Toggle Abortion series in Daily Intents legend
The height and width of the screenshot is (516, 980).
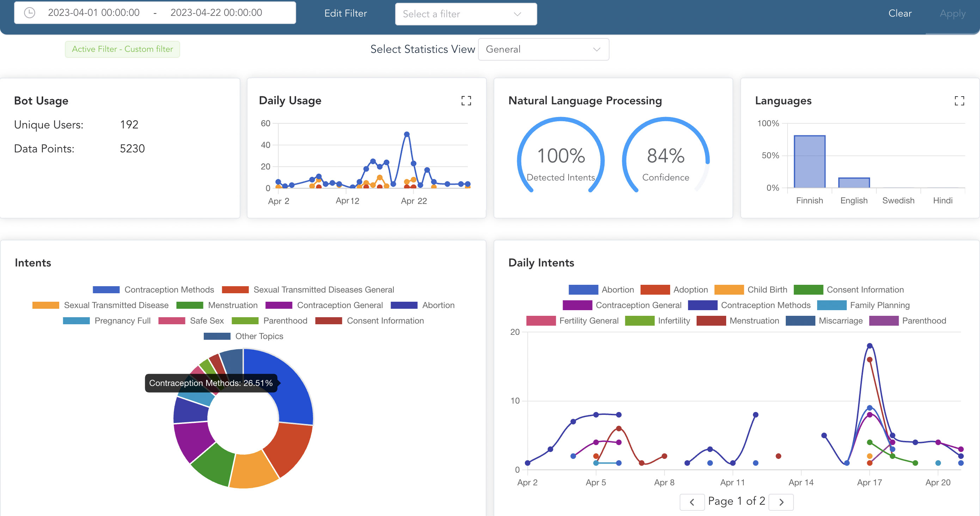tap(618, 290)
